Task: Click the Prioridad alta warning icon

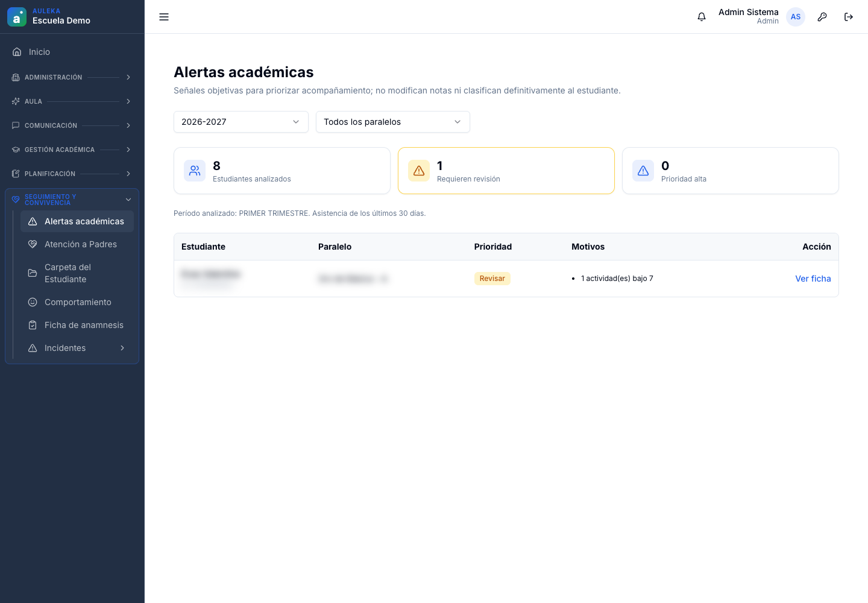Action: point(643,171)
